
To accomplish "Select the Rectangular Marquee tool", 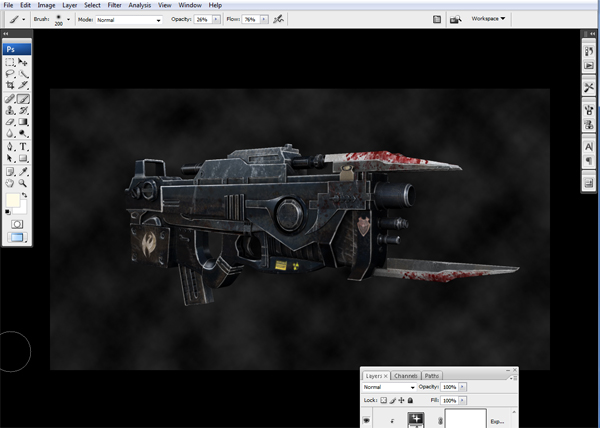I will pos(10,62).
